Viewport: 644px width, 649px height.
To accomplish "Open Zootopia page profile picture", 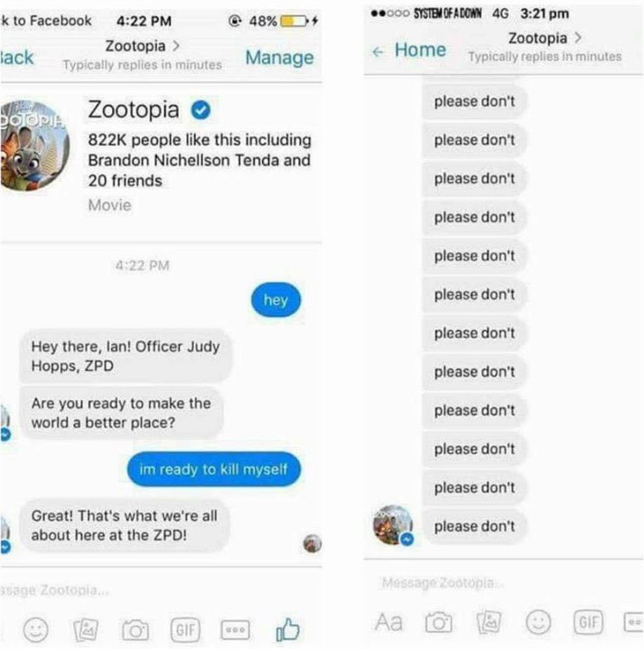I will click(x=34, y=146).
